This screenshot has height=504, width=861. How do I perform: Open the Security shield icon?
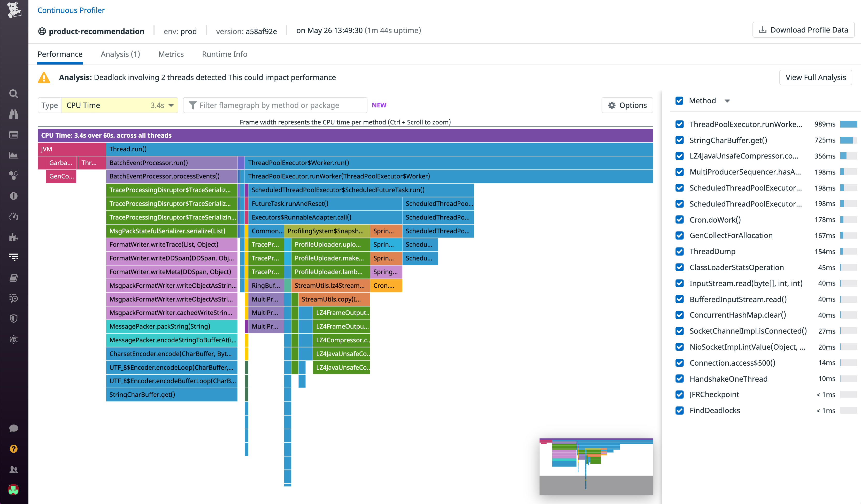(14, 319)
